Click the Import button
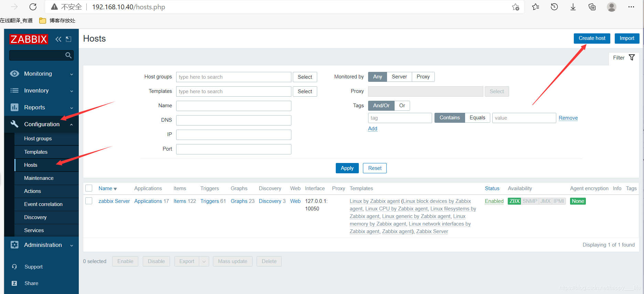644x294 pixels. click(627, 38)
